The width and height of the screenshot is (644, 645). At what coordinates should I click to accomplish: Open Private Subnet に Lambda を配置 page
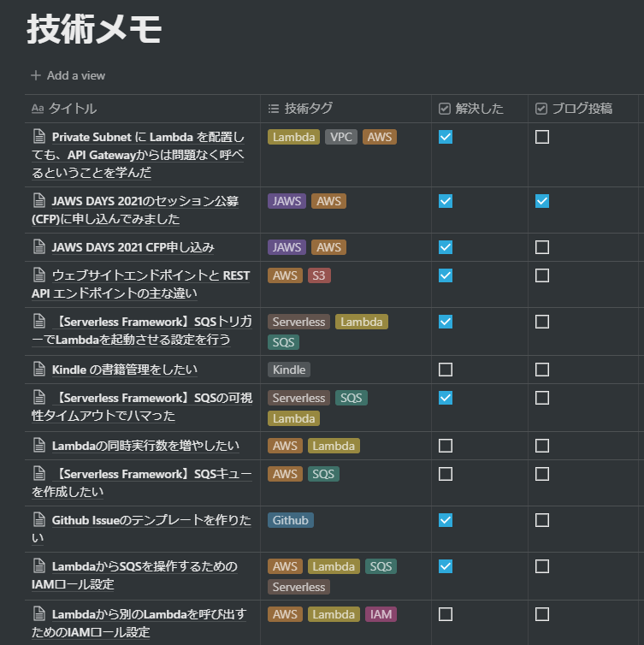(x=139, y=155)
